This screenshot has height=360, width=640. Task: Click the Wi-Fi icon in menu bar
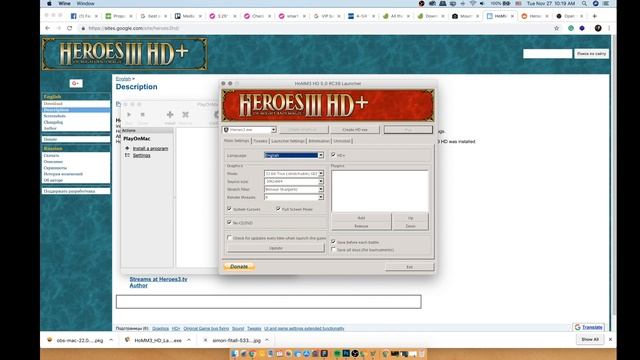click(473, 3)
